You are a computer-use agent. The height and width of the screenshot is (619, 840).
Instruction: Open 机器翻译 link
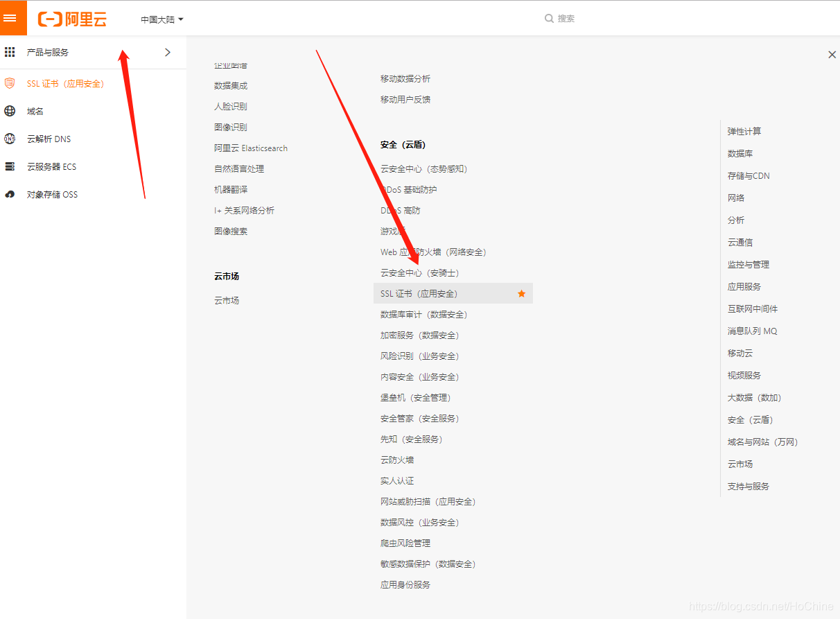pyautogui.click(x=231, y=190)
